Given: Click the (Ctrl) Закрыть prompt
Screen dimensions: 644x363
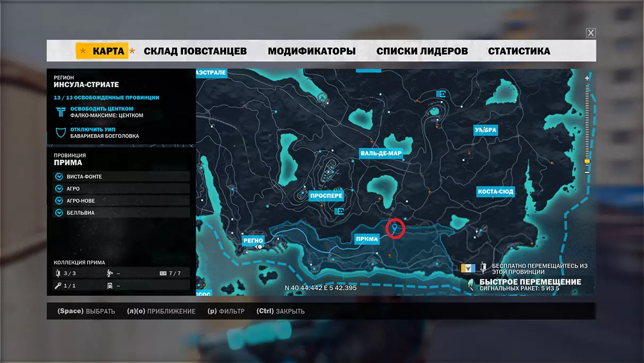Looking at the screenshot, I should tap(280, 311).
